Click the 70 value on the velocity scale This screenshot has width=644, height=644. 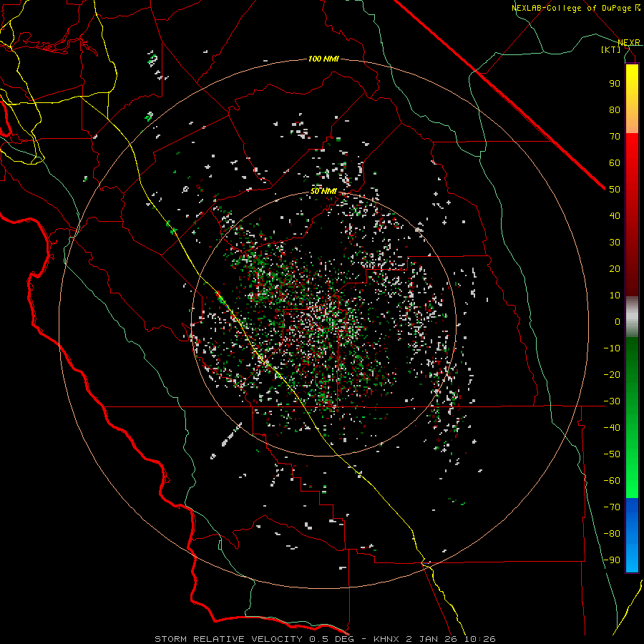[x=615, y=137]
